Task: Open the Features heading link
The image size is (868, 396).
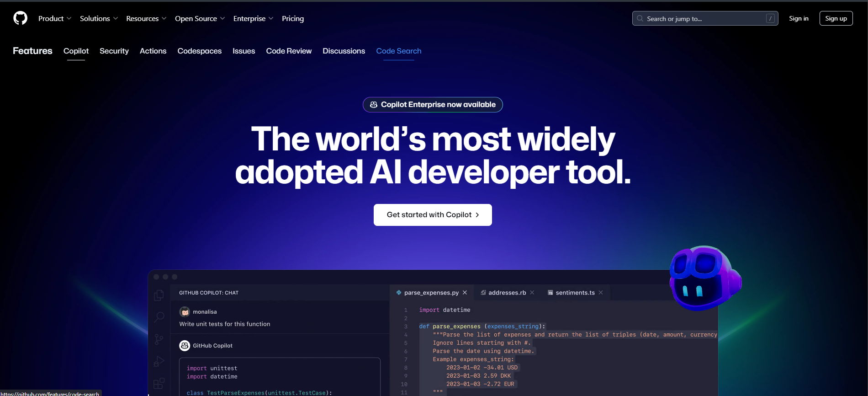Action: [32, 51]
